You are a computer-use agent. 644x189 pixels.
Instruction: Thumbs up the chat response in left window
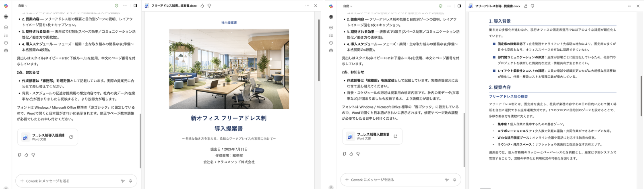(26, 154)
